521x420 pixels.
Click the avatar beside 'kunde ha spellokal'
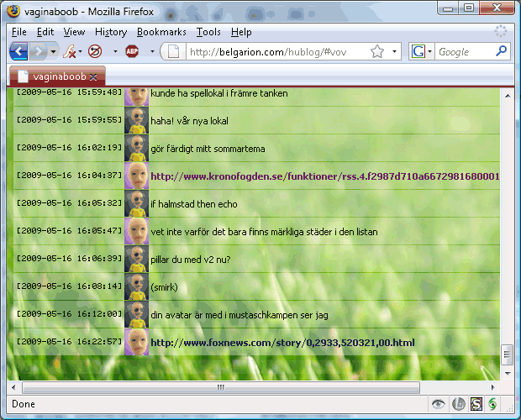137,97
